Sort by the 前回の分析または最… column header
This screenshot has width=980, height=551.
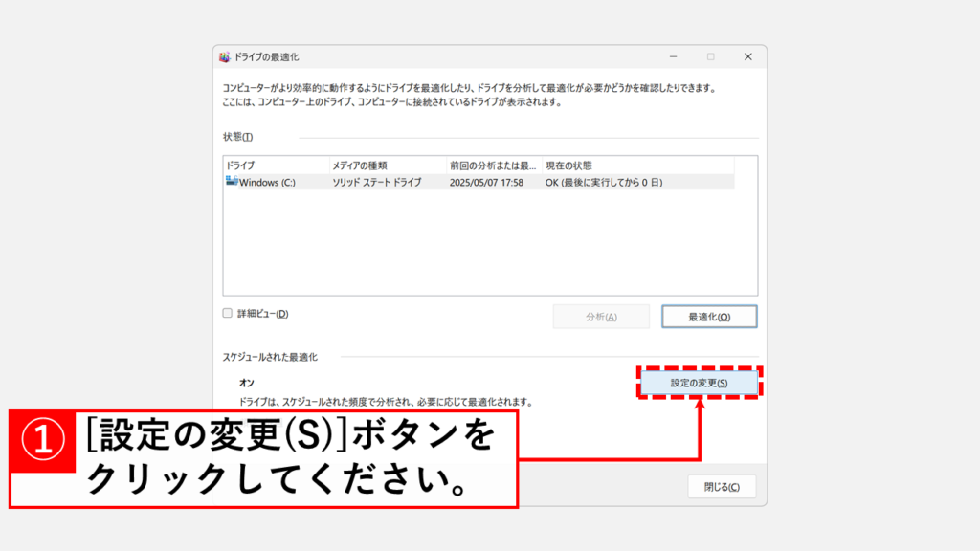[x=493, y=165]
